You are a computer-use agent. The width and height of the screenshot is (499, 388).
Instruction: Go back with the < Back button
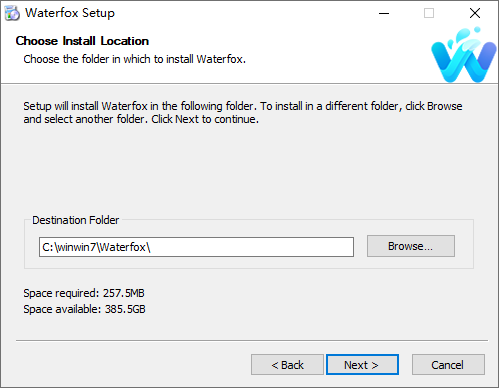287,365
